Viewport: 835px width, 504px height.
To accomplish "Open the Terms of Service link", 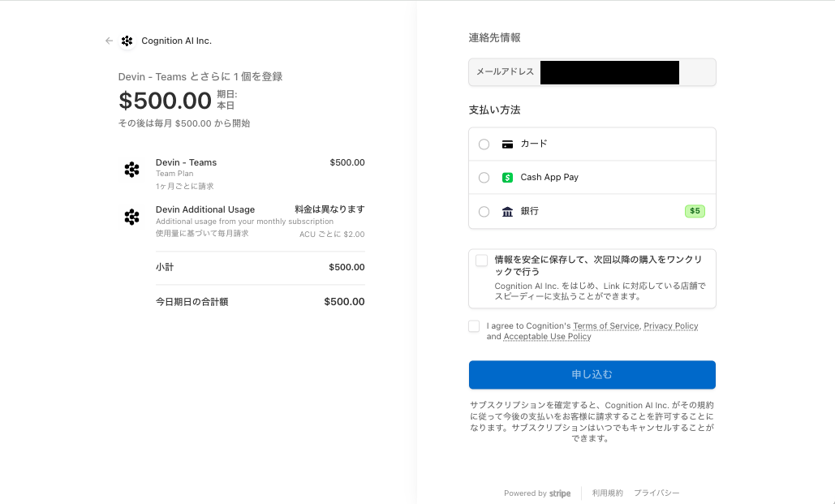I will pyautogui.click(x=606, y=325).
